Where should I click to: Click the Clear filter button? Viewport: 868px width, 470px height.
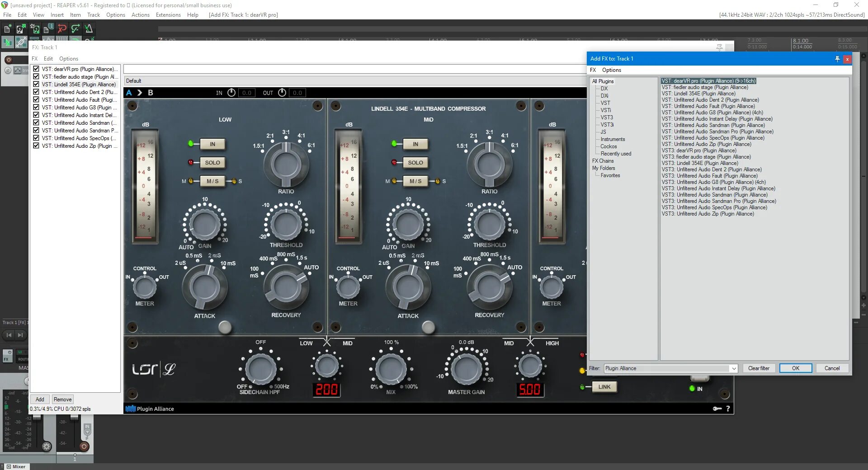click(x=759, y=368)
